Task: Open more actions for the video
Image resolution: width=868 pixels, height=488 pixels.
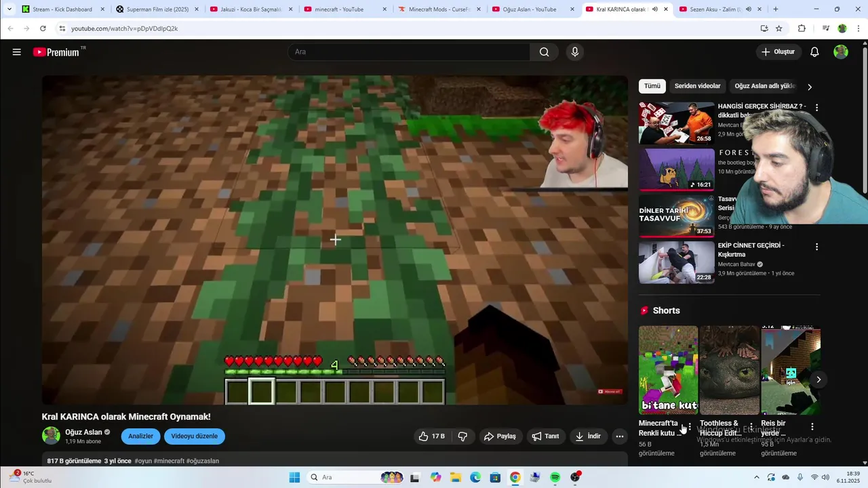Action: coord(619,436)
